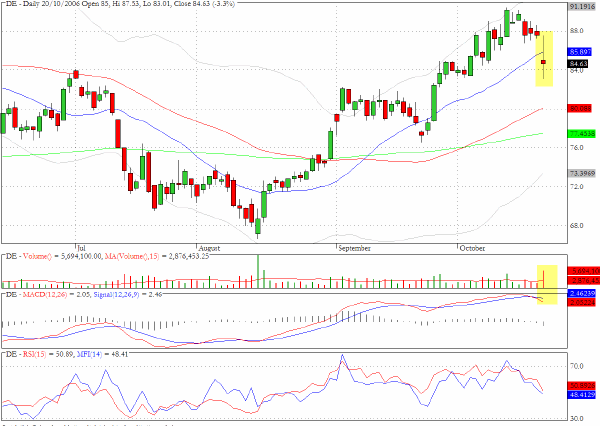Click the 68.0 price axis label
This screenshot has height=426, width=600.
click(577, 225)
